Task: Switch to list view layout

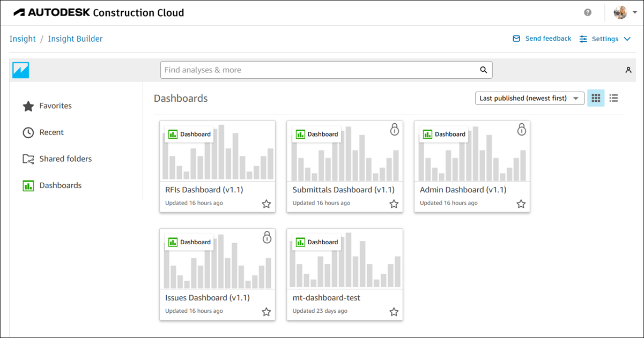Action: click(x=614, y=98)
